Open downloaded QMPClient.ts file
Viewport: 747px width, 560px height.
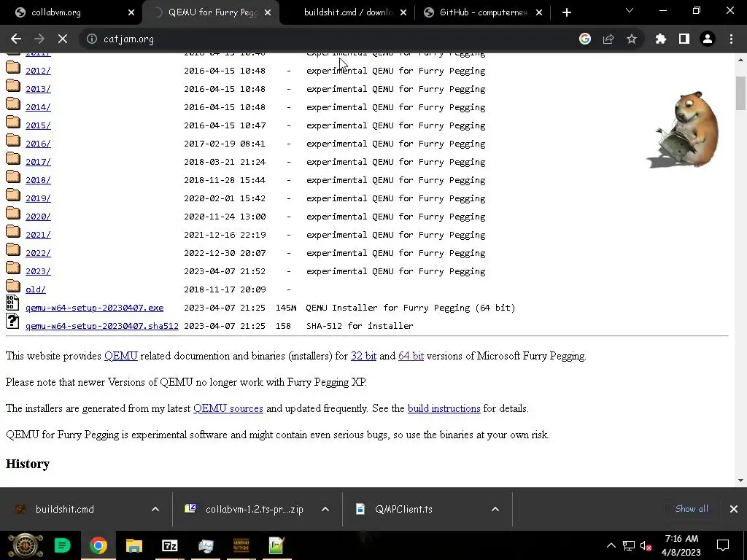[403, 510]
